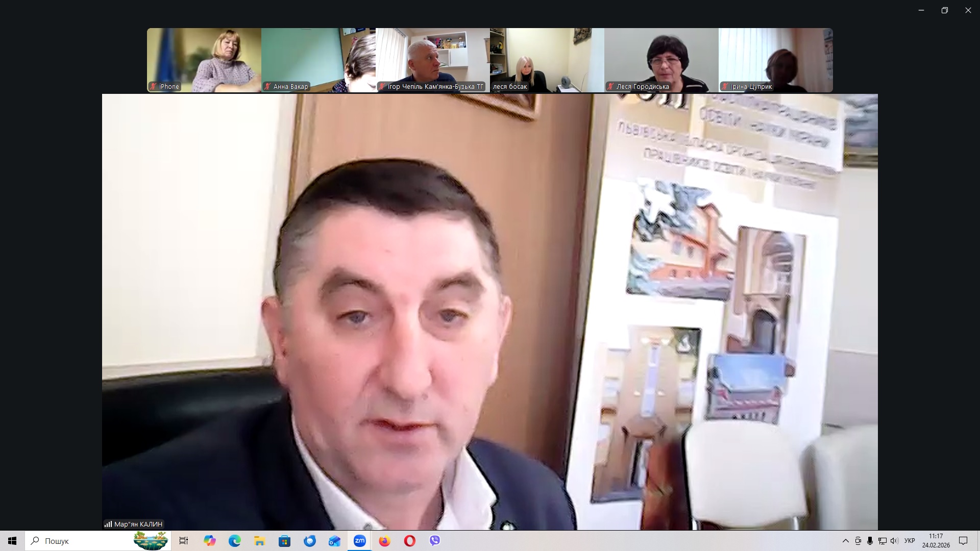Switch input language from УКР indicator
Viewport: 980px width, 551px height.
[910, 541]
